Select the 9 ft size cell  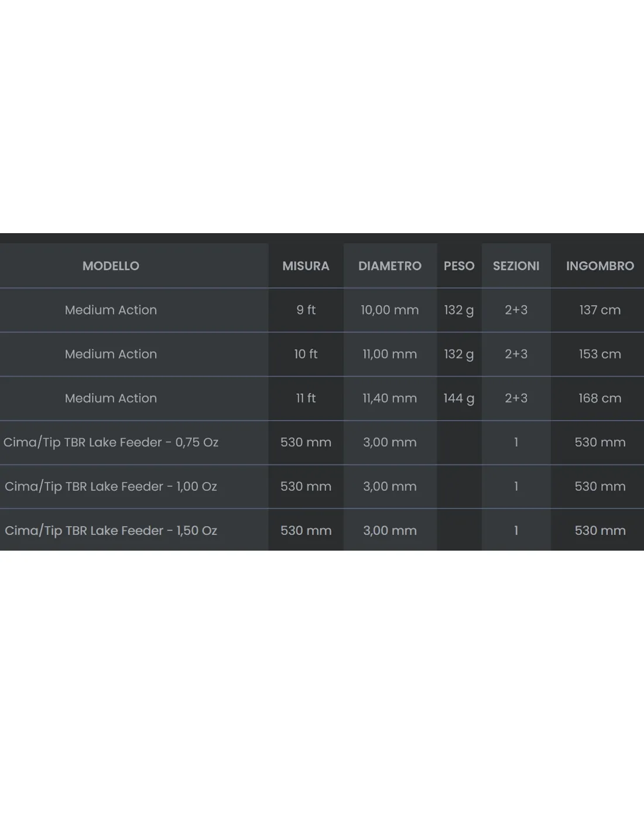306,310
